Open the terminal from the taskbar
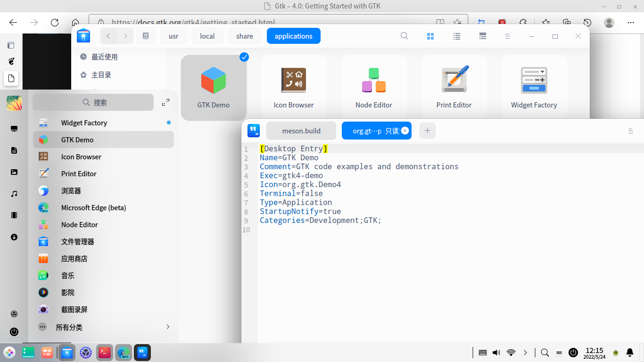This screenshot has height=362, width=644. click(104, 352)
